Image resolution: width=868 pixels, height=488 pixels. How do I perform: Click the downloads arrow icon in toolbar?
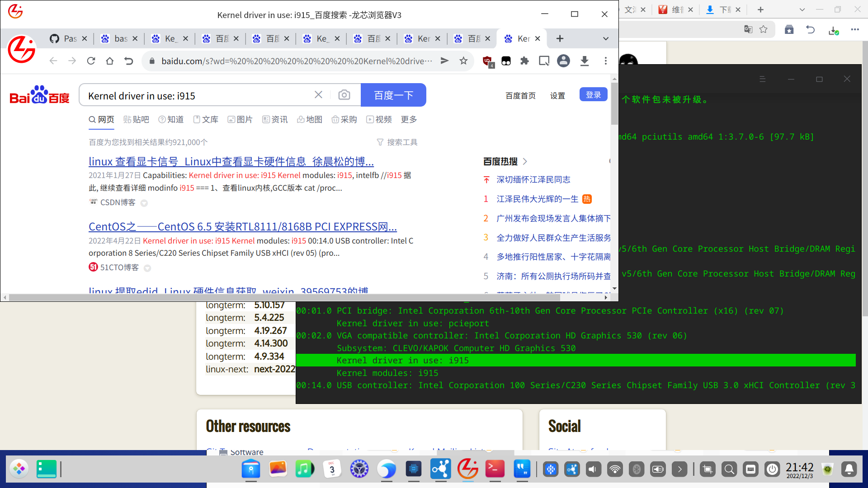(585, 61)
